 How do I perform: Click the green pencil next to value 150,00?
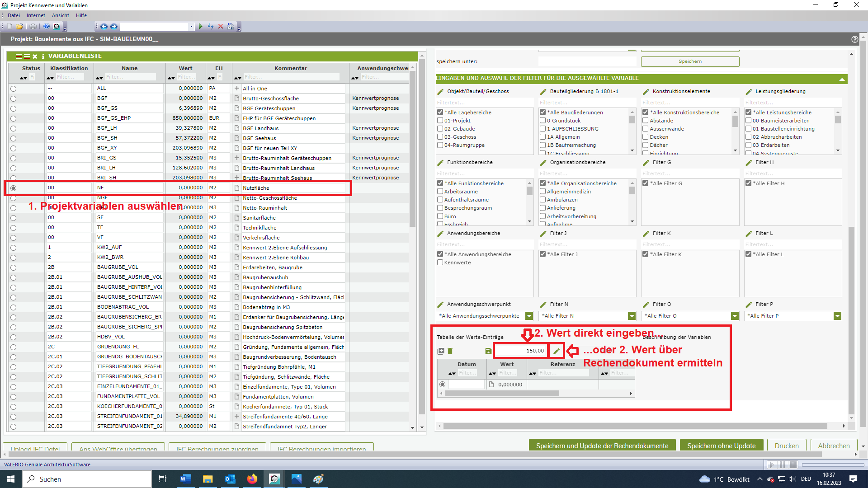point(557,351)
